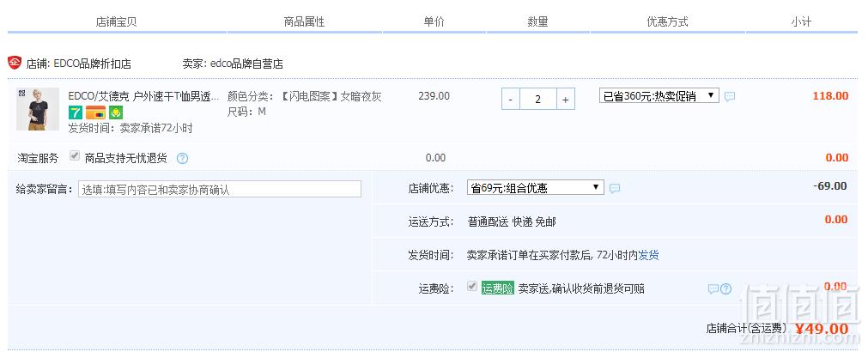Click the store discount amount -69.00
The image size is (868, 352).
pos(830,186)
